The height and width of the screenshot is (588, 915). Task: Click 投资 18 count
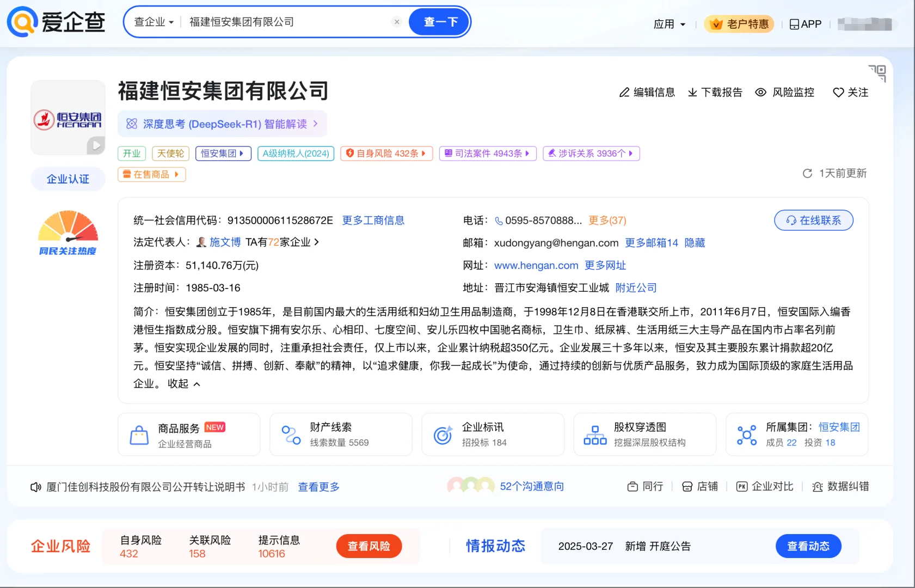pyautogui.click(x=820, y=443)
